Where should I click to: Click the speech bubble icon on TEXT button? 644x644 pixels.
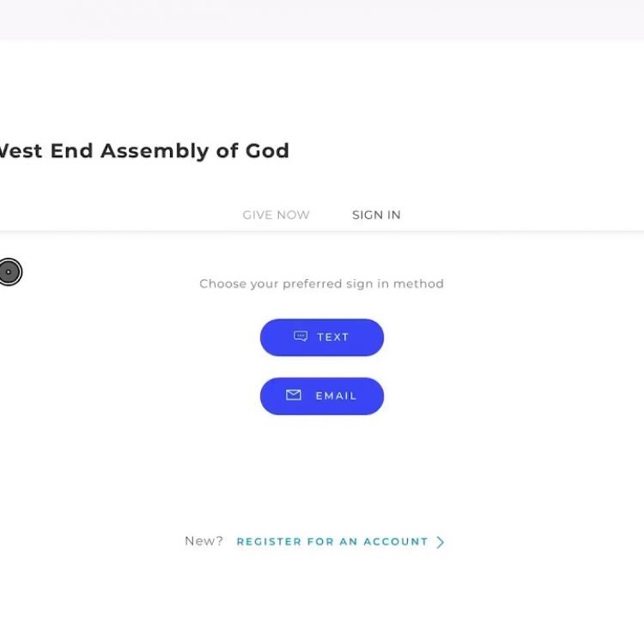pos(301,337)
